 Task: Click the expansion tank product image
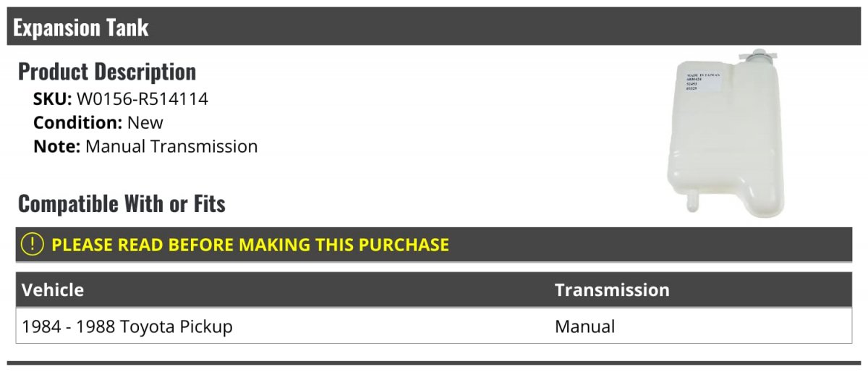pos(726,138)
